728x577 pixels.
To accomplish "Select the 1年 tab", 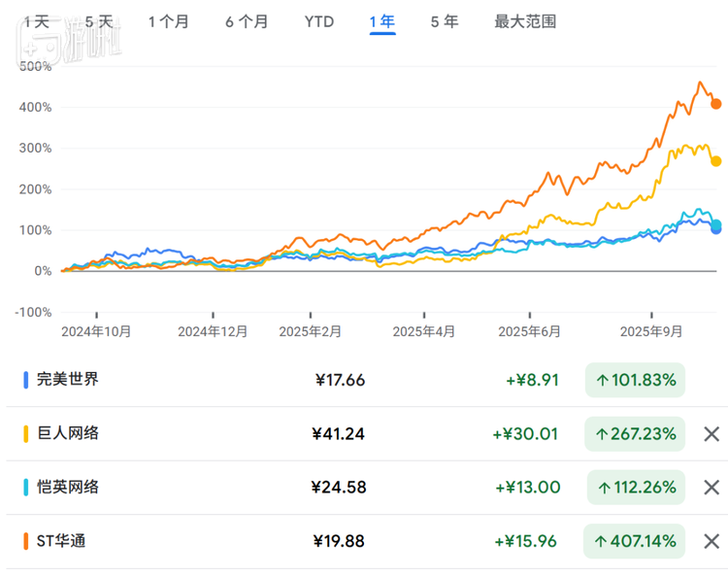I will 382,21.
